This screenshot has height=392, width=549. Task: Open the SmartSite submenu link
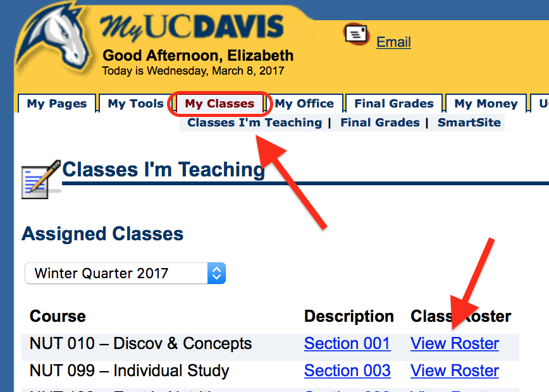click(x=469, y=123)
